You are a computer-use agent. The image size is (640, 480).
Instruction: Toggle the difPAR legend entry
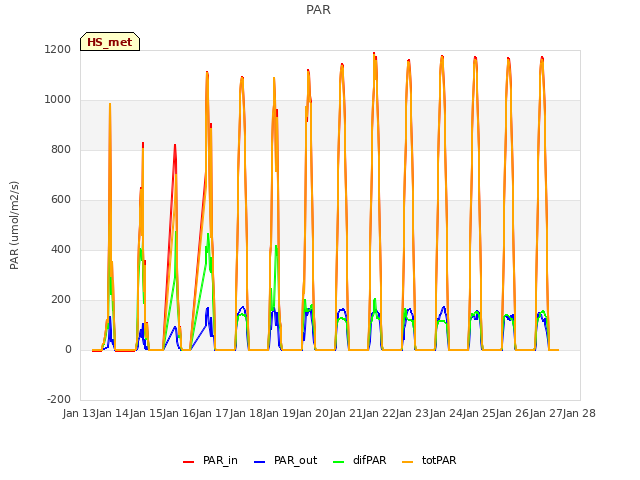[x=360, y=460]
